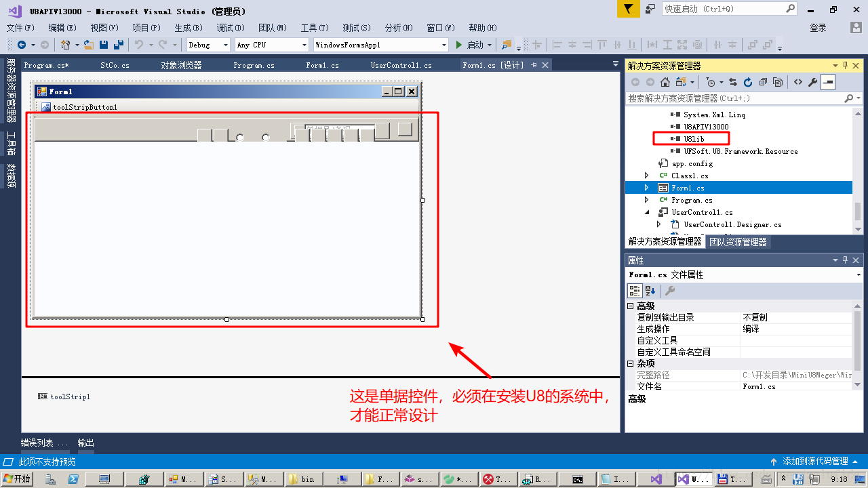Click the pin icon on Form1.cs design tab
This screenshot has height=488, width=868.
534,65
